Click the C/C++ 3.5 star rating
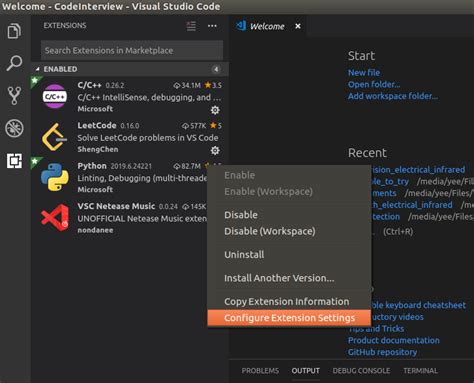The width and height of the screenshot is (474, 383). pyautogui.click(x=213, y=85)
